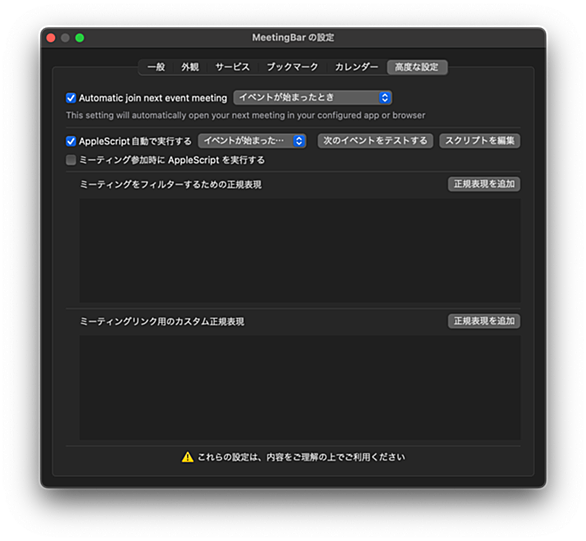Image resolution: width=586 pixels, height=541 pixels.
Task: Click 次のイベントをテストする button
Action: [375, 141]
